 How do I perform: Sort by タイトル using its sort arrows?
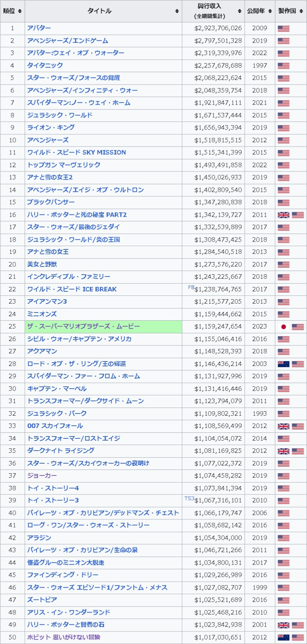[177, 11]
